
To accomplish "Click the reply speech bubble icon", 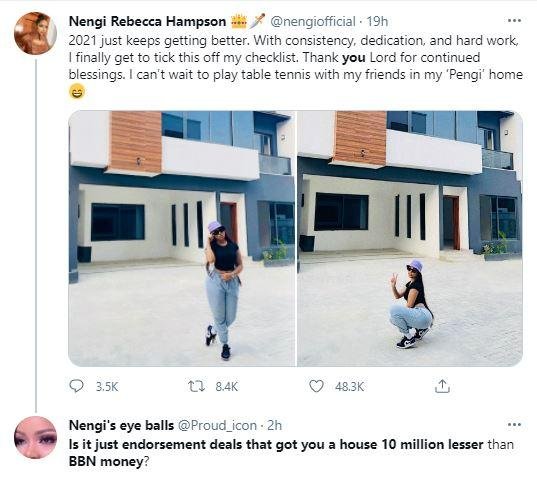I will click(x=76, y=386).
